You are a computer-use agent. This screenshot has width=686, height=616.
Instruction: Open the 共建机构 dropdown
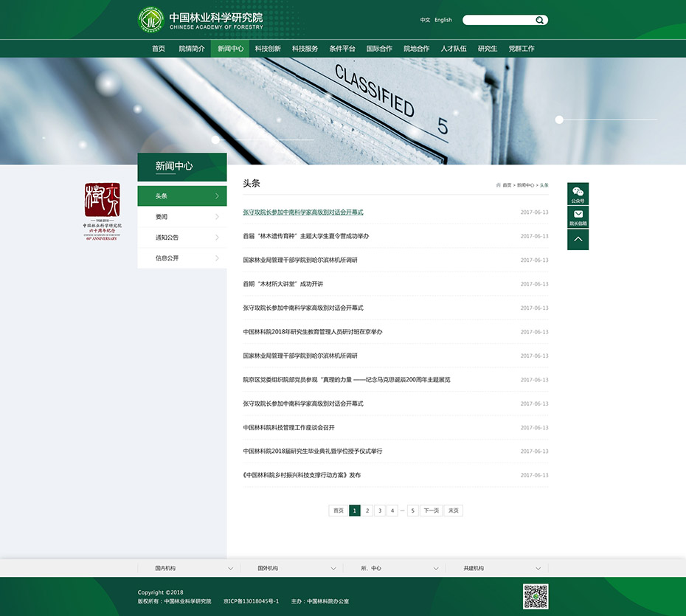(496, 569)
